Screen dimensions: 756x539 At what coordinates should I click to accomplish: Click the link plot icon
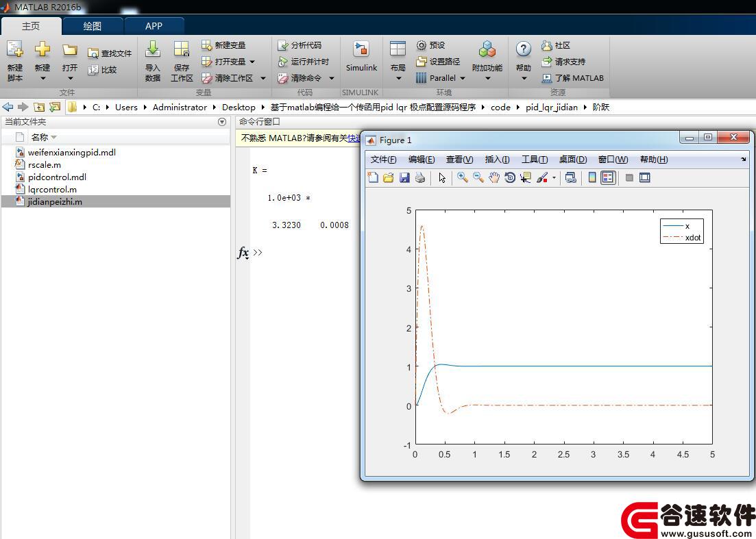tap(571, 178)
